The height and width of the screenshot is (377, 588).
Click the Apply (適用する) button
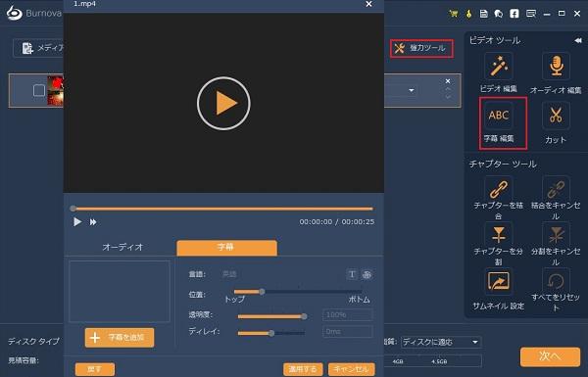[303, 369]
